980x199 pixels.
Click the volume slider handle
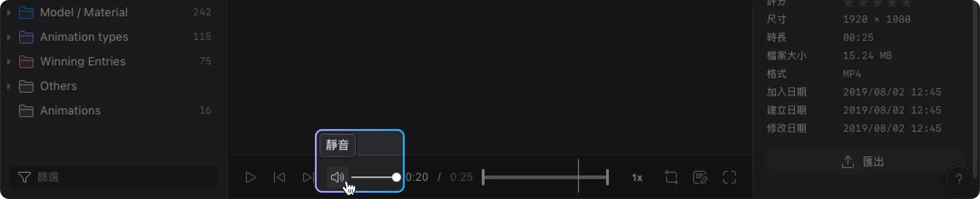click(x=396, y=177)
